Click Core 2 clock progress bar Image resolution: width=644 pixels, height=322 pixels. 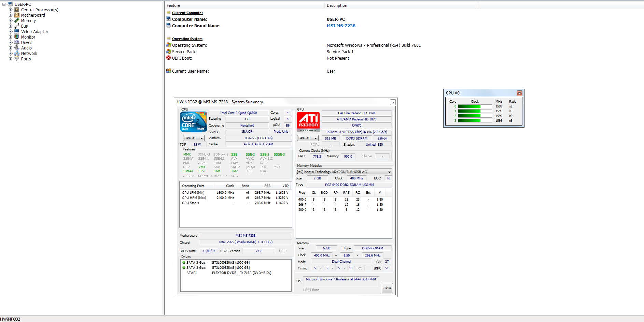point(475,116)
